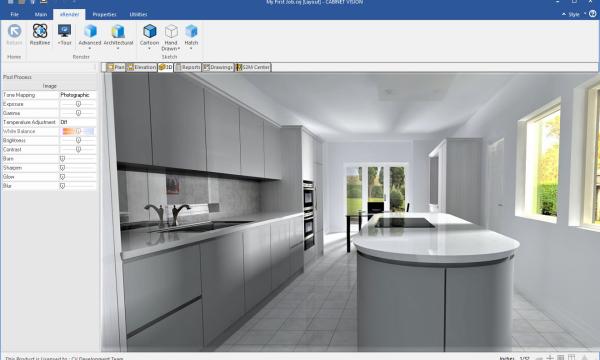Image resolution: width=600 pixels, height=360 pixels.
Task: Select the 3D view tab
Action: [165, 67]
